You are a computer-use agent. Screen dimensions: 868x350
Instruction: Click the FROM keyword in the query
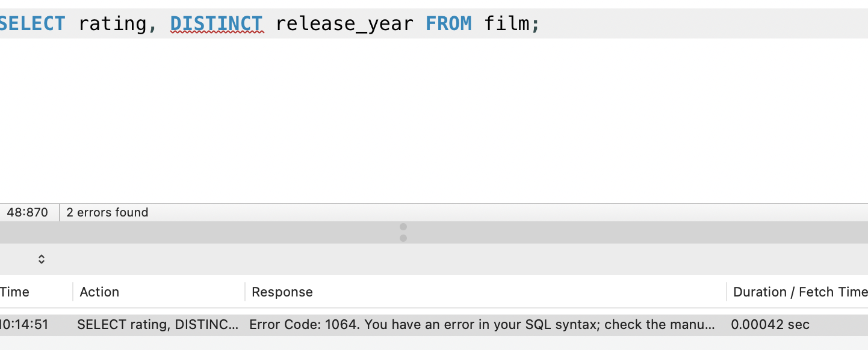[448, 24]
